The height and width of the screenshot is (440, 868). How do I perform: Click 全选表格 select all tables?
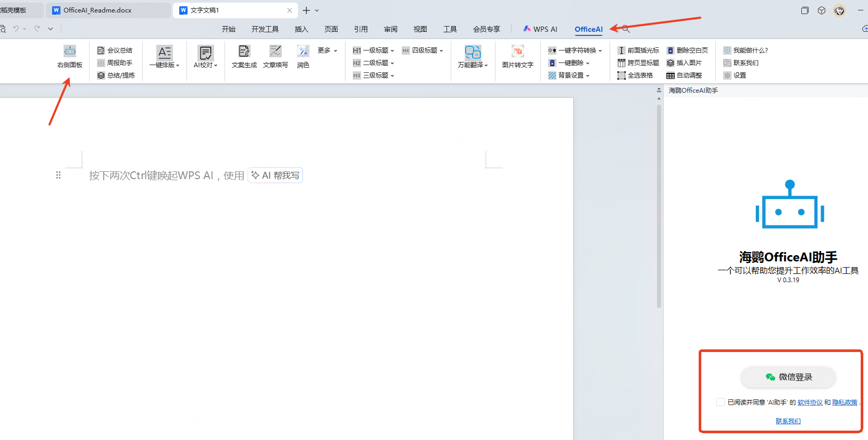(635, 76)
